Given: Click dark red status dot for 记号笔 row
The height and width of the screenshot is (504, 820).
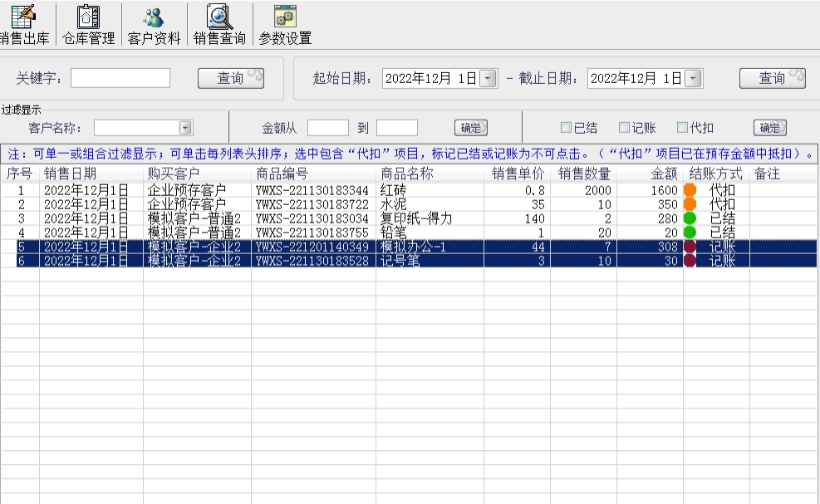Looking at the screenshot, I should [x=690, y=261].
